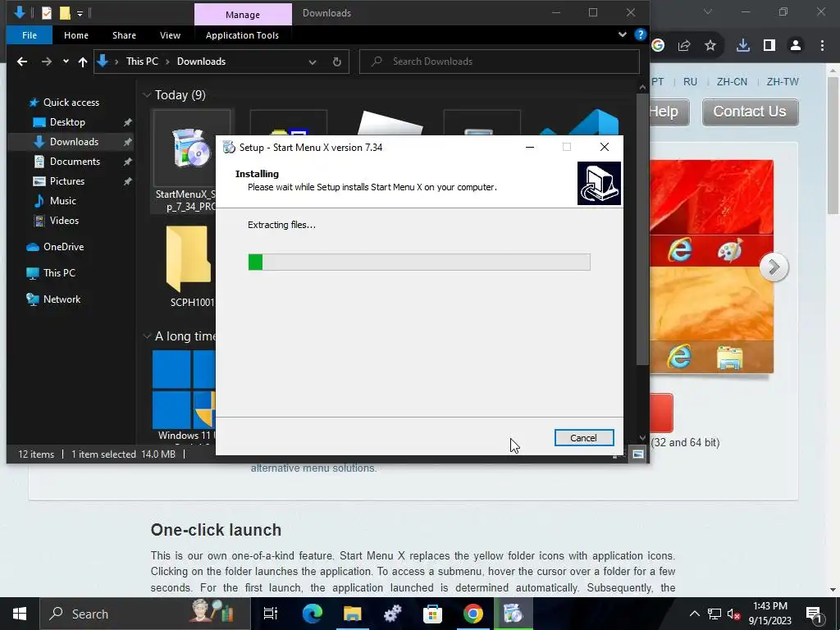840x630 pixels.
Task: Switch website language to ZH-CN
Action: [732, 82]
